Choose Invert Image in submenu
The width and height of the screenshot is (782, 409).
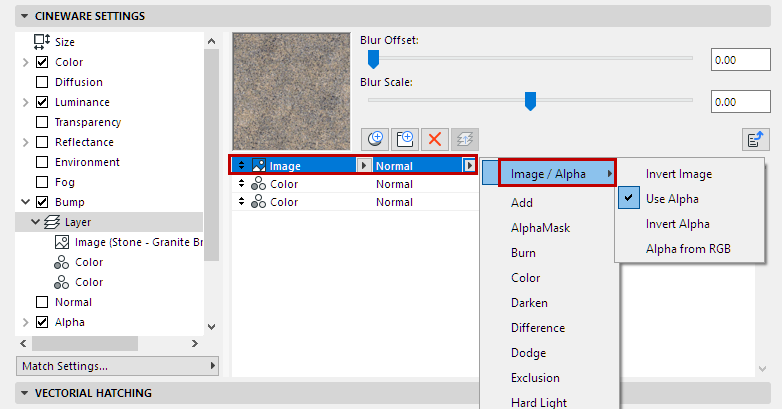pos(679,174)
